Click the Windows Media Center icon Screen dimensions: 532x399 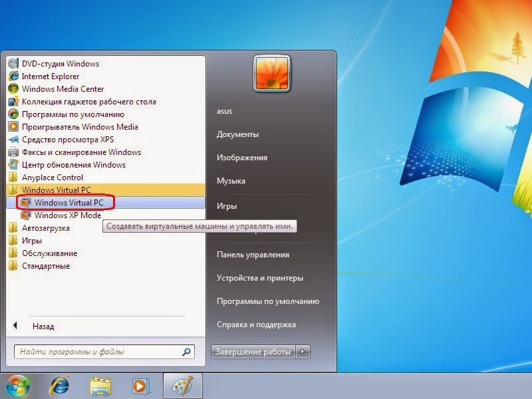[13, 88]
